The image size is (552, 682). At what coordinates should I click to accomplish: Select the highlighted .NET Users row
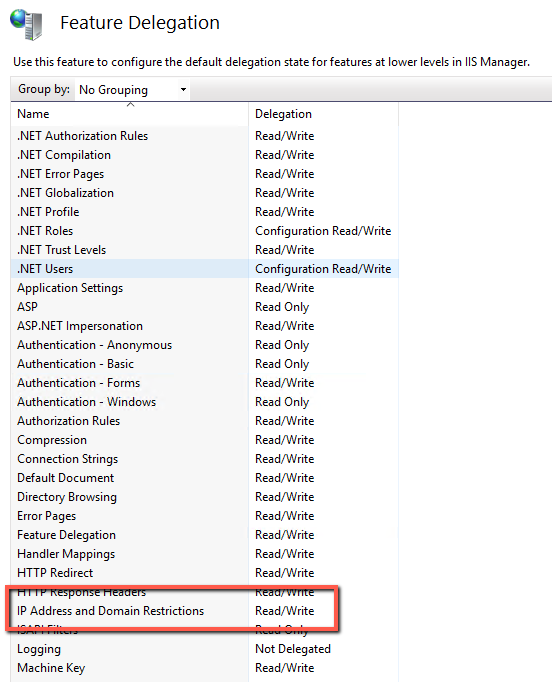[x=204, y=269]
